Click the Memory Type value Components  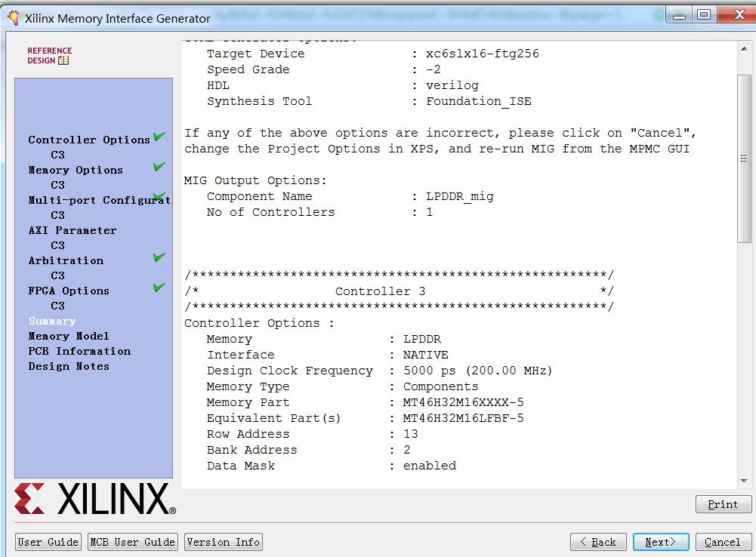point(440,386)
